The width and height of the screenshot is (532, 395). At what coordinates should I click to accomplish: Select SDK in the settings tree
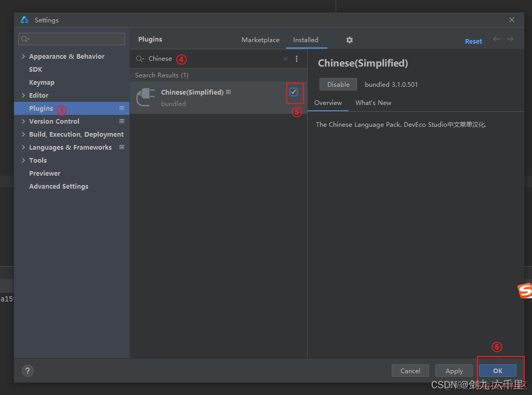[x=36, y=69]
